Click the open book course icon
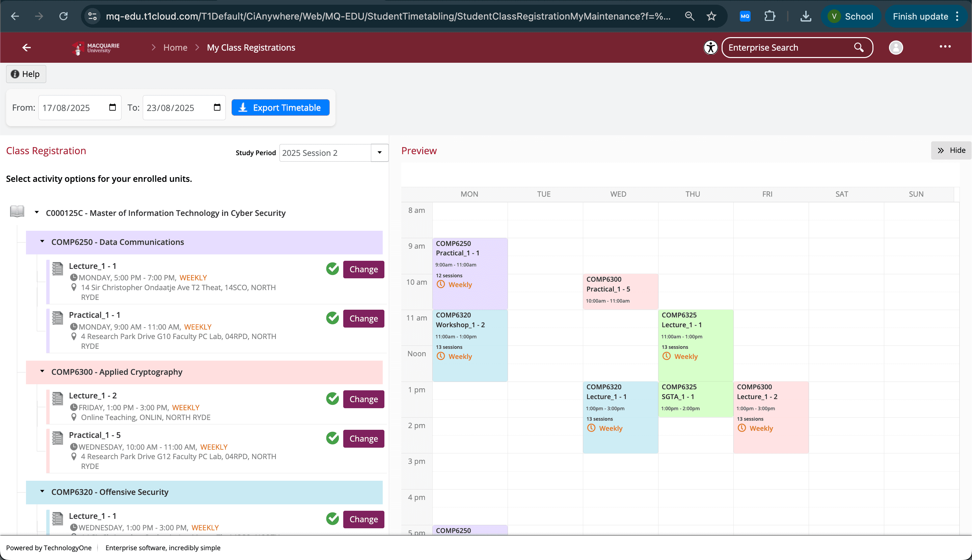The width and height of the screenshot is (972, 560). pos(17,211)
